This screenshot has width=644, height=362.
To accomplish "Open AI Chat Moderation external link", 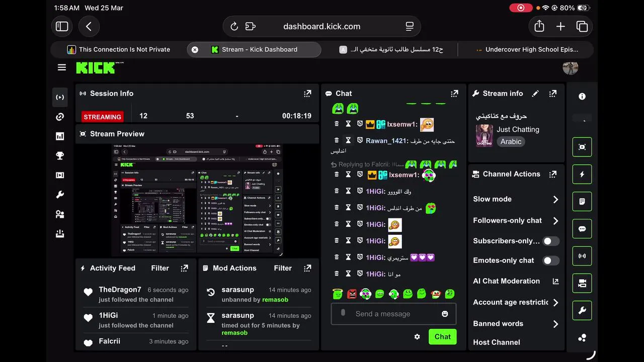I will click(x=555, y=282).
